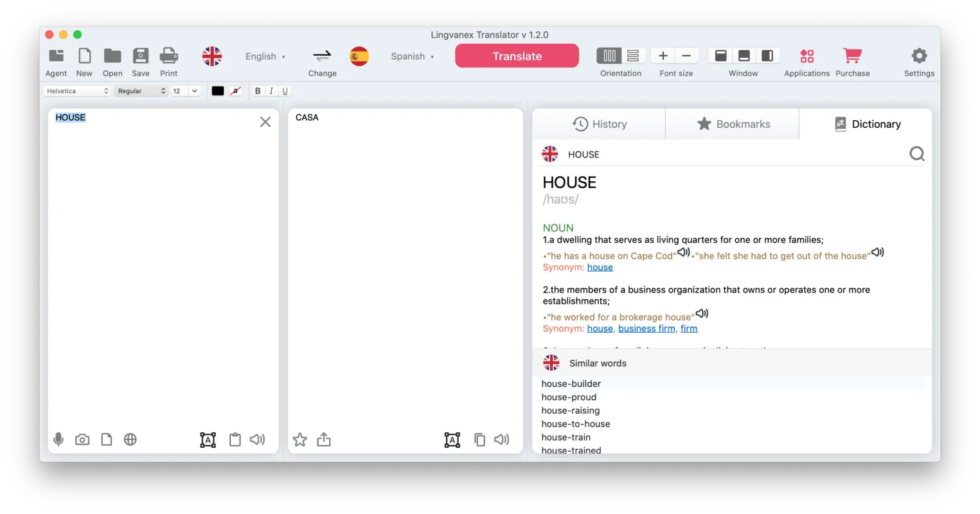
Task: Share the translated text
Action: pyautogui.click(x=324, y=439)
